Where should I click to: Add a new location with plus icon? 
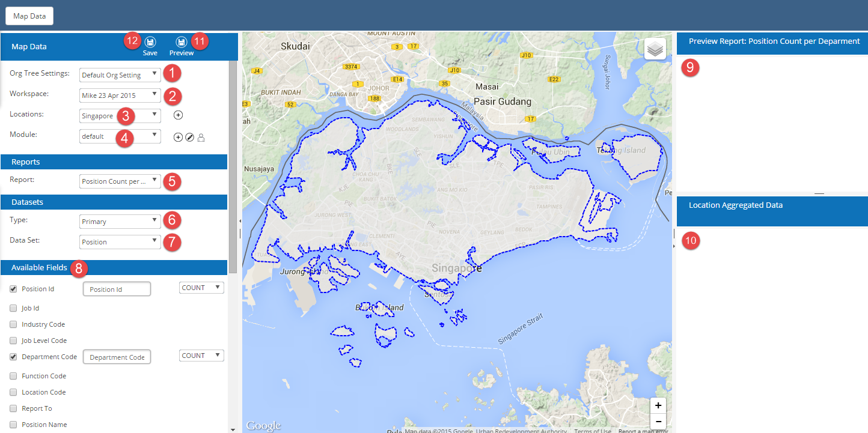178,115
